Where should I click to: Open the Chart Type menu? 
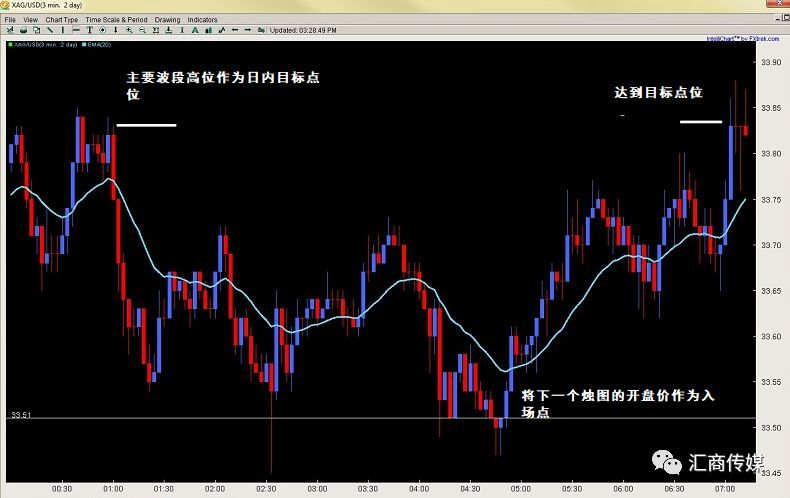pos(61,20)
